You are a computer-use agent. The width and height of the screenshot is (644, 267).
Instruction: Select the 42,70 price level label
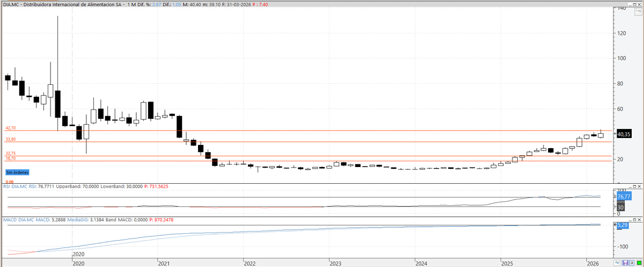[11, 128]
